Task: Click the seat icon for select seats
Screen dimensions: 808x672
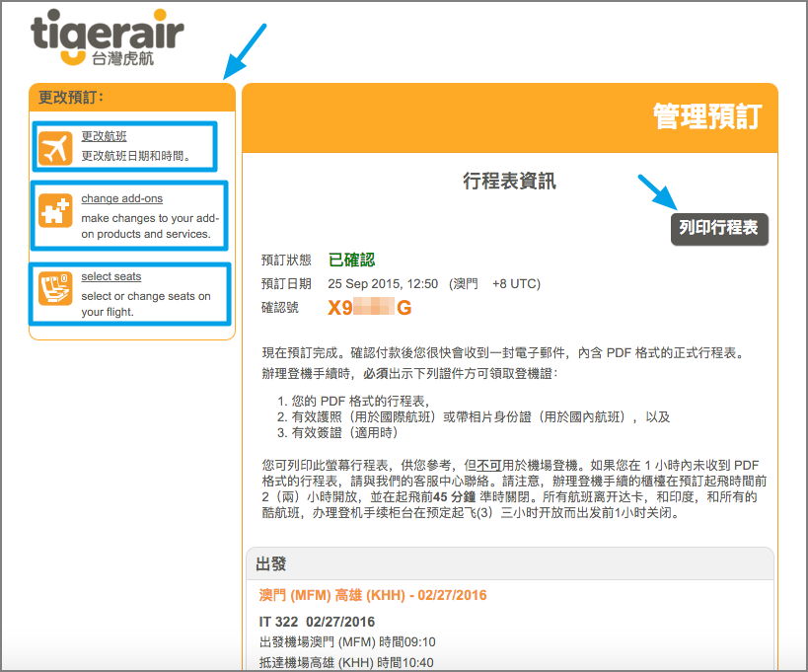Action: 57,288
